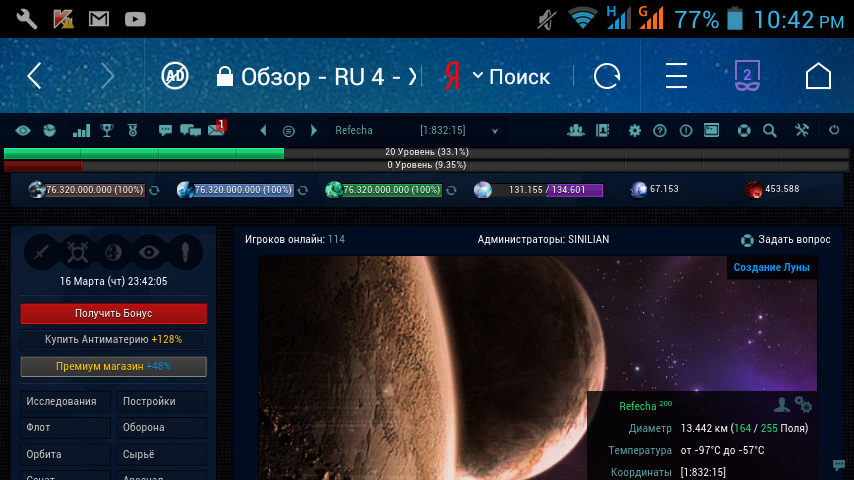Toggle the eye espionage indicator in sidebar

[149, 252]
